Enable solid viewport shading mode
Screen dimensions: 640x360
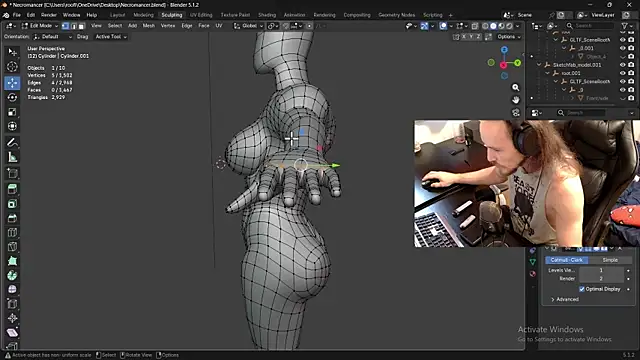tap(493, 26)
